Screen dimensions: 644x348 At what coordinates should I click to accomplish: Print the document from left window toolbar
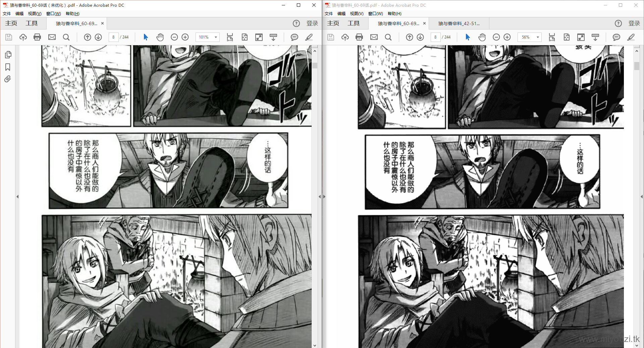tap(37, 37)
